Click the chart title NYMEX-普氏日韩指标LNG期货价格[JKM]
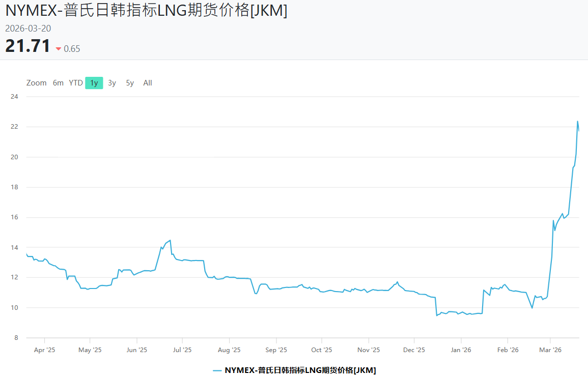The width and height of the screenshot is (588, 375). pos(145,10)
